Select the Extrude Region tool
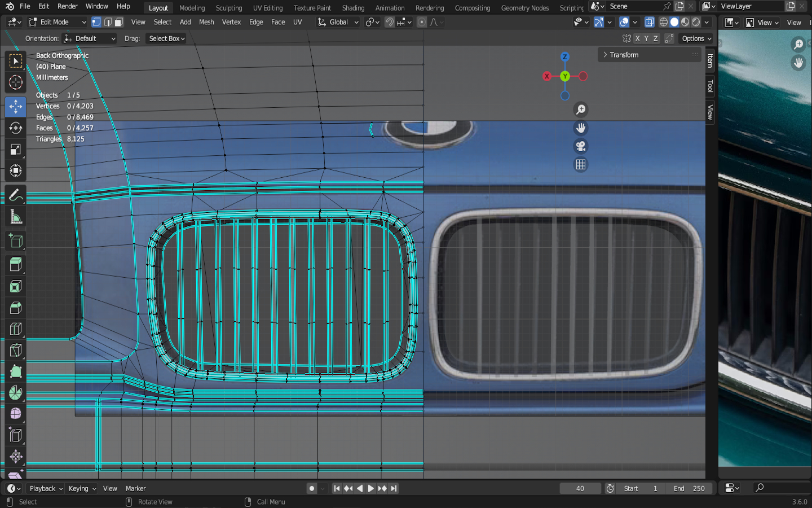The width and height of the screenshot is (812, 508). click(15, 264)
